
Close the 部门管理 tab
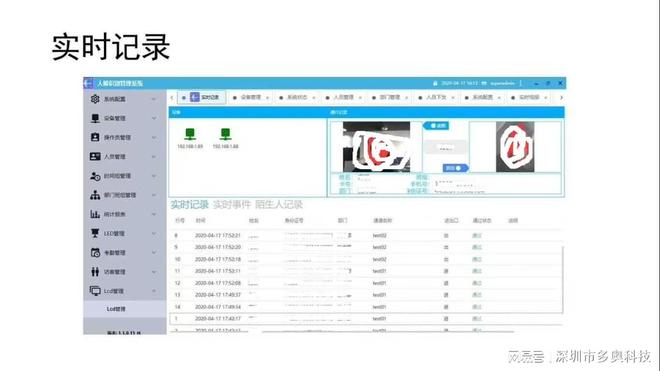pos(406,98)
